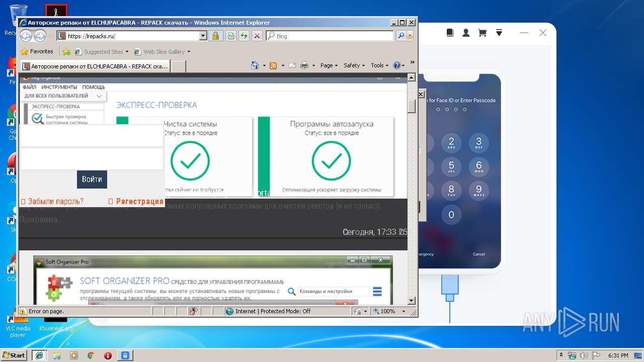Go forward with the IE Forward arrow
This screenshot has width=644, height=362.
click(x=40, y=36)
